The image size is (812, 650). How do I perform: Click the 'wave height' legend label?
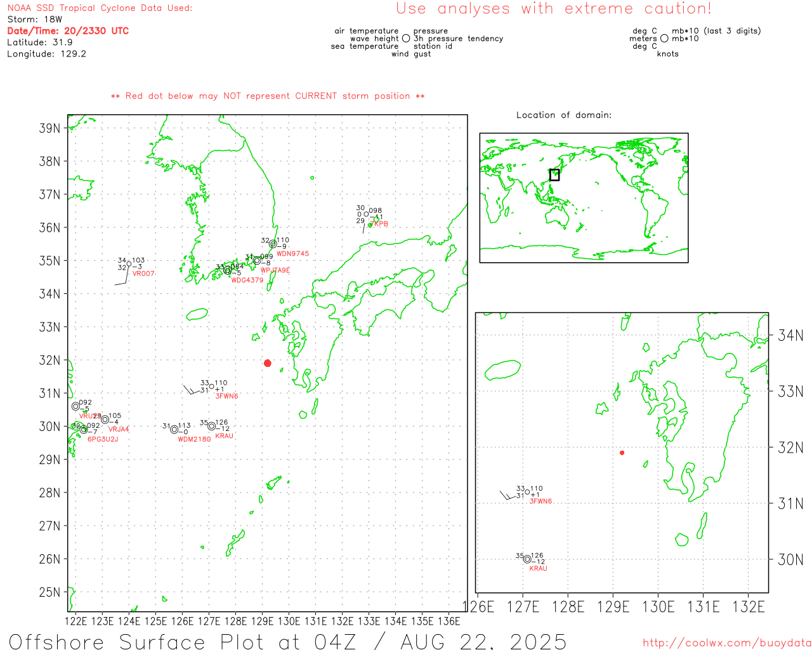click(374, 38)
